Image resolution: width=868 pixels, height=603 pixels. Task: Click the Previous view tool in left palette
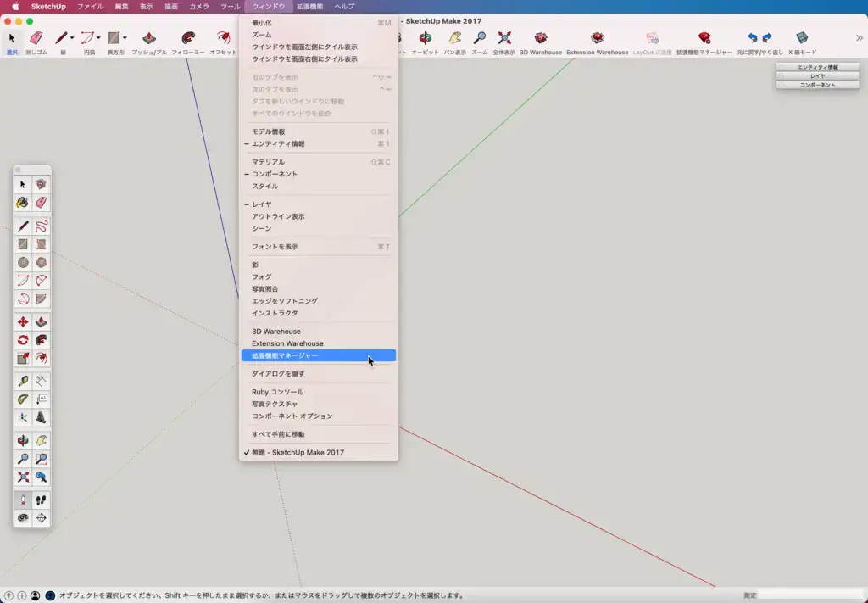pos(41,477)
